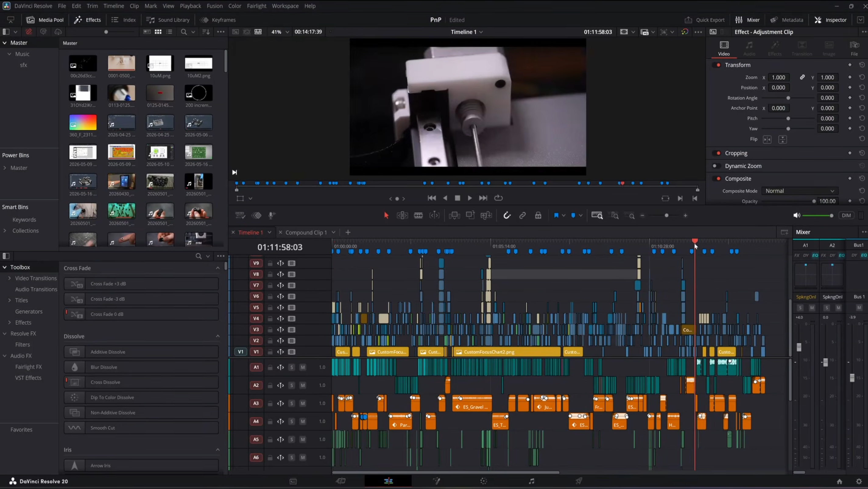Disable the Cropping section toggle
The width and height of the screenshot is (868, 489).
[717, 153]
